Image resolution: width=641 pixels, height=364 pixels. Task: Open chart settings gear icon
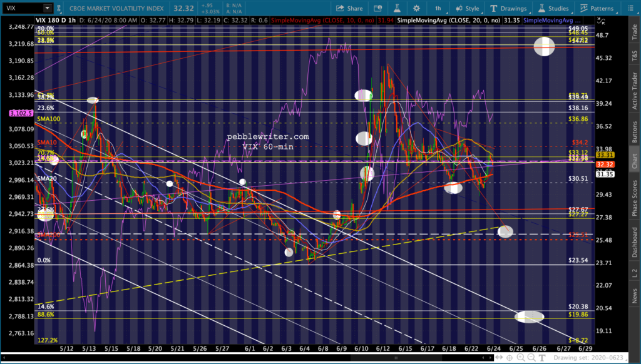click(x=416, y=8)
